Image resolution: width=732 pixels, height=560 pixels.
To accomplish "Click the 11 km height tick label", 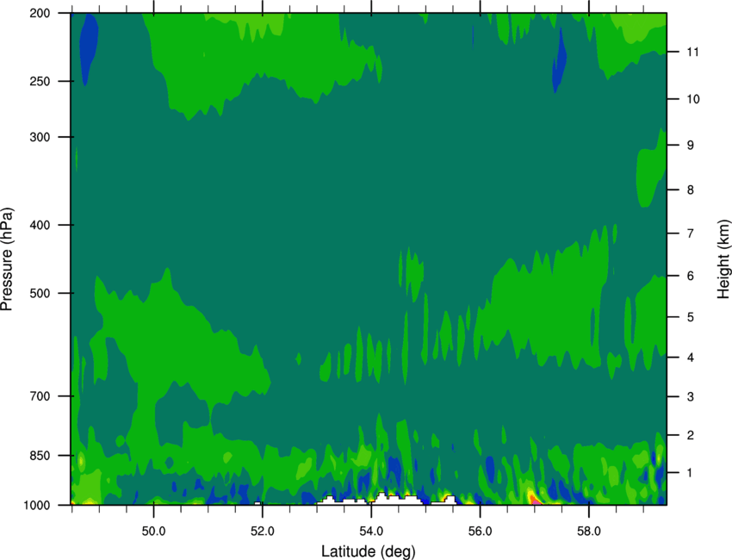I will 693,52.
